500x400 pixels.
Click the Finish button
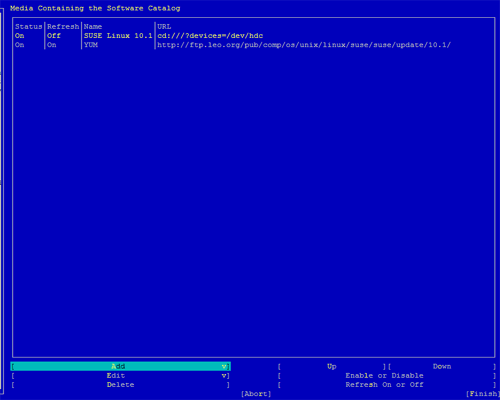pyautogui.click(x=483, y=394)
